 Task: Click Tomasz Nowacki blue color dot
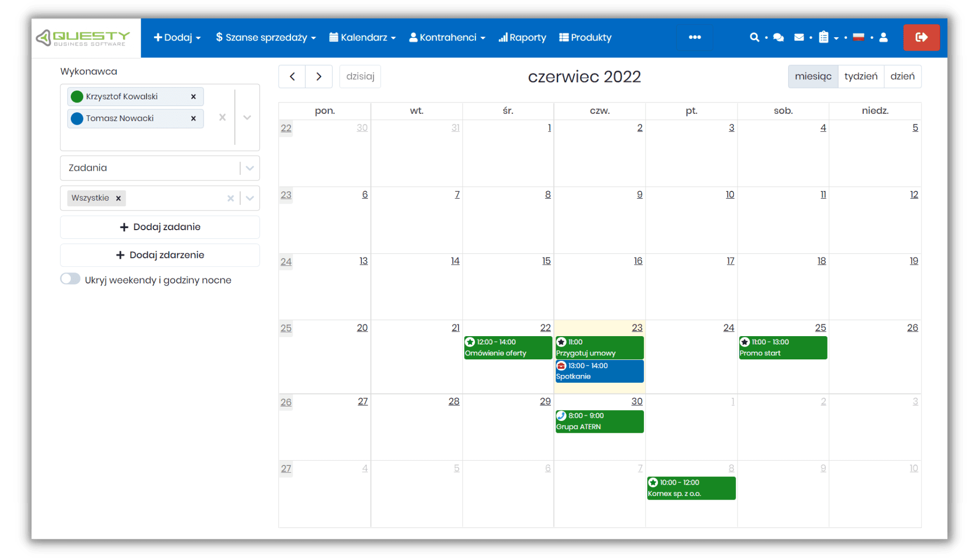click(77, 118)
